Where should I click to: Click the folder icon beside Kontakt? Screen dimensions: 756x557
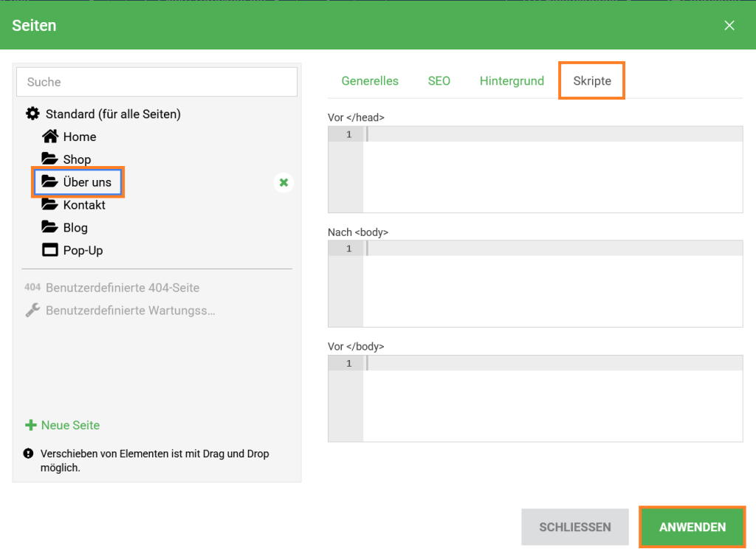[49, 204]
